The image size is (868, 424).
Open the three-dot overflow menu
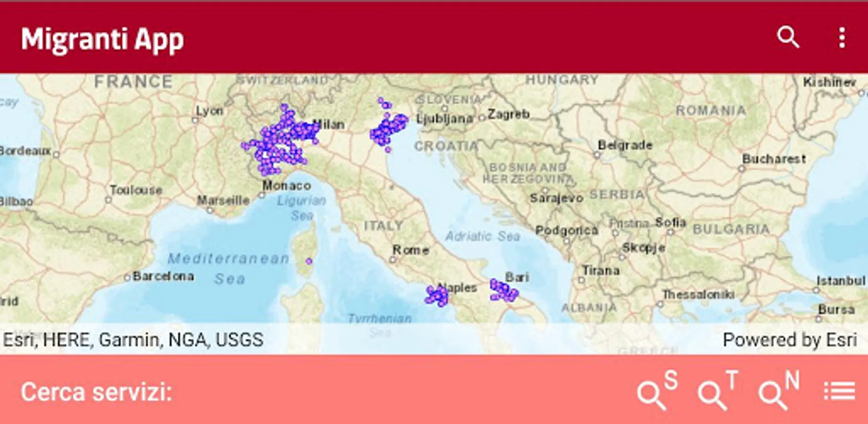[x=842, y=38]
